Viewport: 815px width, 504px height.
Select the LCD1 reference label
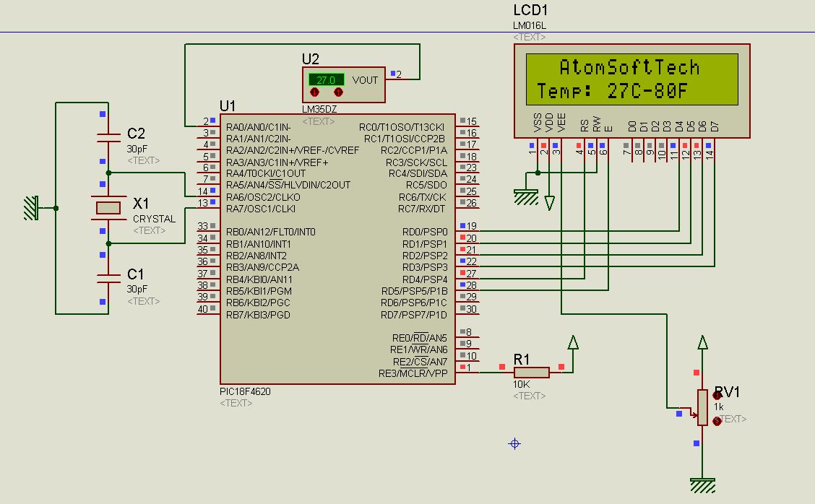pos(530,10)
